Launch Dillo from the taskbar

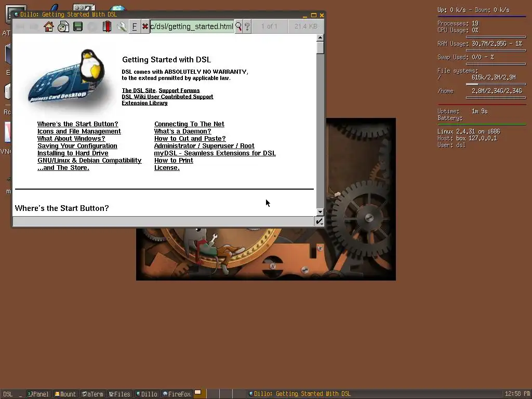coord(147,394)
